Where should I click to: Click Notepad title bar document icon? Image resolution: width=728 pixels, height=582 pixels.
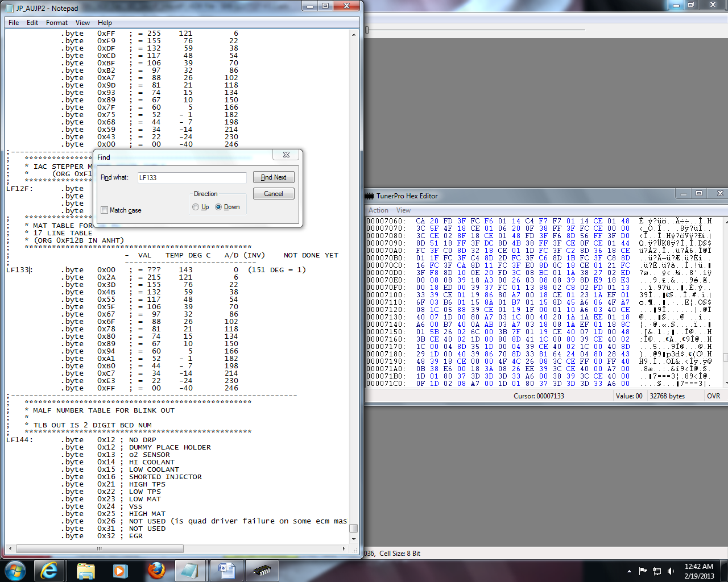(10, 8)
